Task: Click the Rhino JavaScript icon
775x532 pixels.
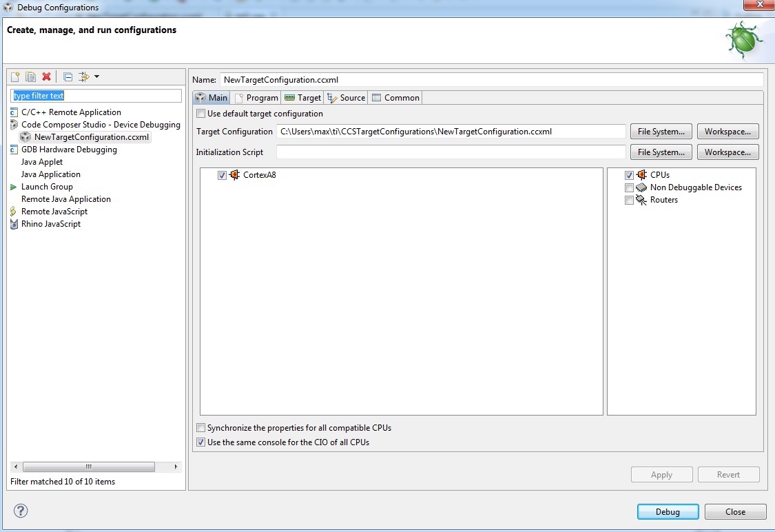Action: point(14,224)
